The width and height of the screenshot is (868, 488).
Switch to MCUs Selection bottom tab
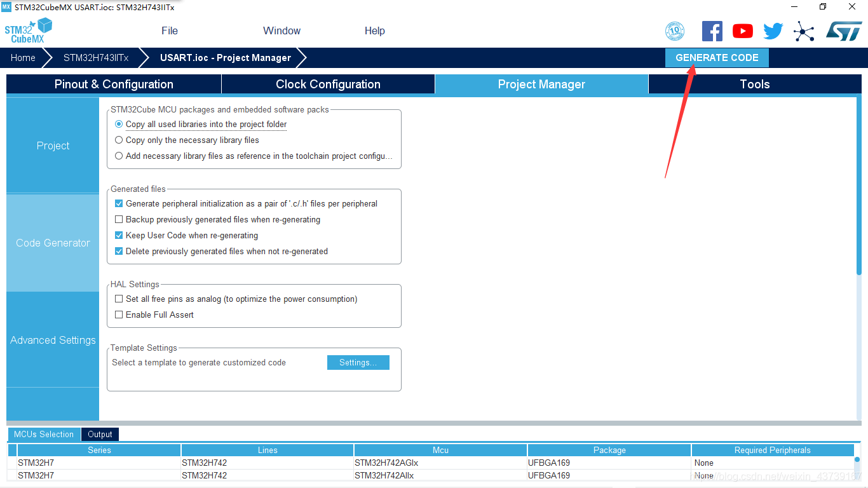click(44, 434)
